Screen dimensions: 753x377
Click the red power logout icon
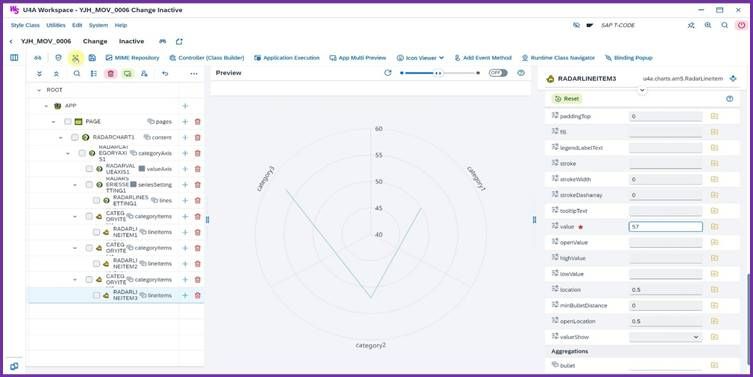point(741,25)
